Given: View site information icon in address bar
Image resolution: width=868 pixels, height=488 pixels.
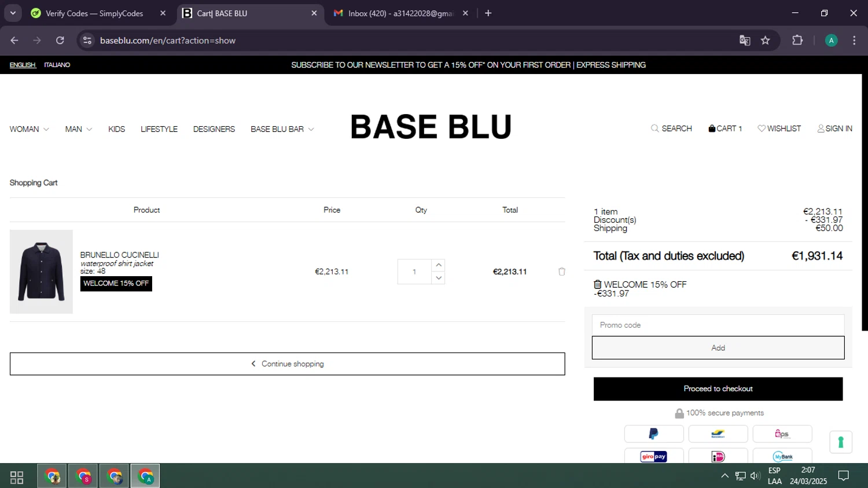Looking at the screenshot, I should pyautogui.click(x=87, y=41).
